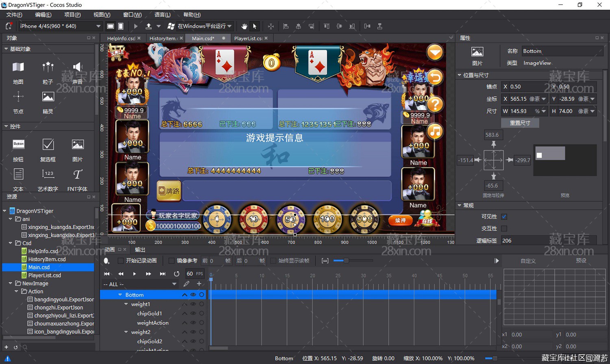Click the FPS field showing 60
The height and width of the screenshot is (364, 610).
(x=195, y=274)
